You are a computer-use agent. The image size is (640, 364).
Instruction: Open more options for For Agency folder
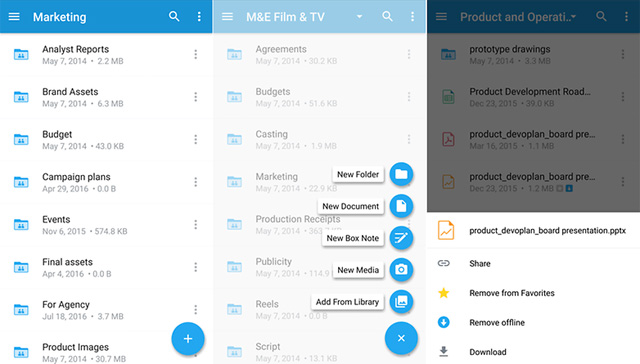pyautogui.click(x=196, y=310)
